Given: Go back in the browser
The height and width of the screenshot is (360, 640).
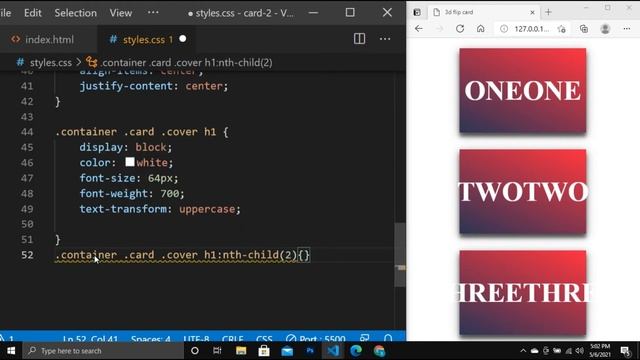Looking at the screenshot, I should [418, 29].
